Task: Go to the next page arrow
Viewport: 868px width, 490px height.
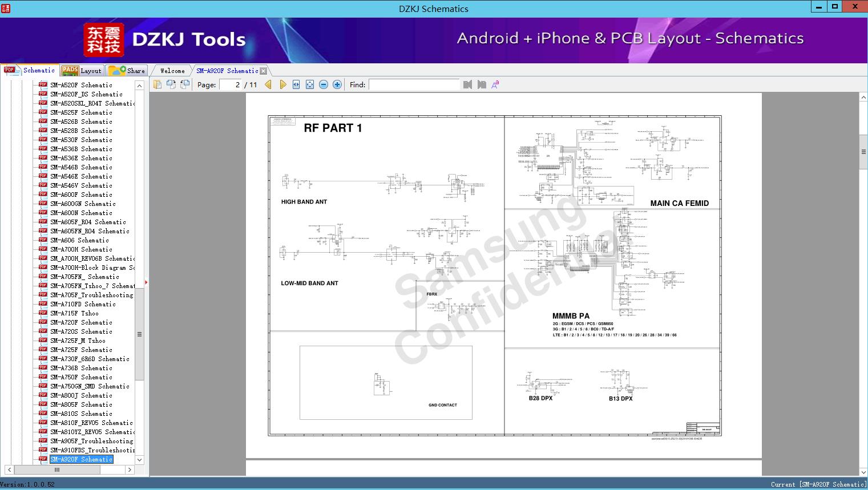Action: pos(282,84)
